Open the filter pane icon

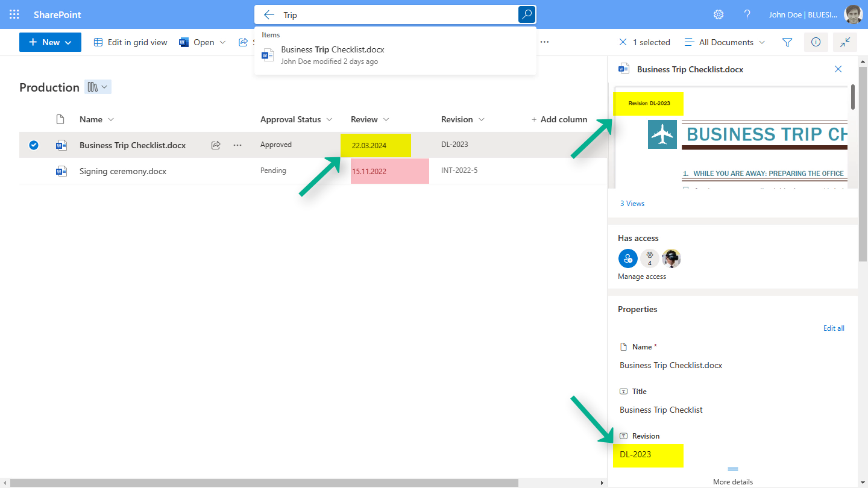[787, 42]
